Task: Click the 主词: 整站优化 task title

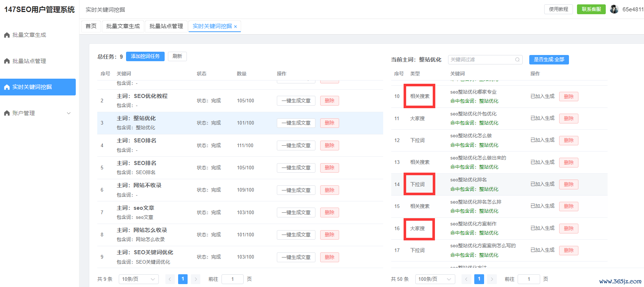Action: point(136,118)
